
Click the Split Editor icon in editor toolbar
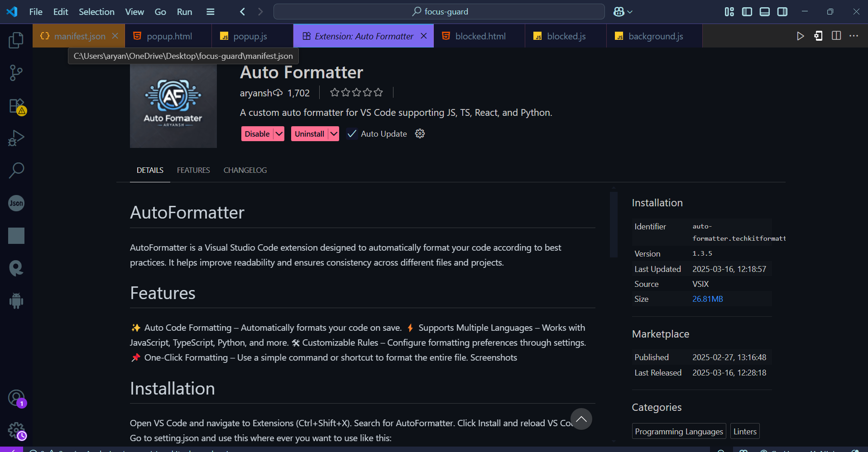[836, 36]
